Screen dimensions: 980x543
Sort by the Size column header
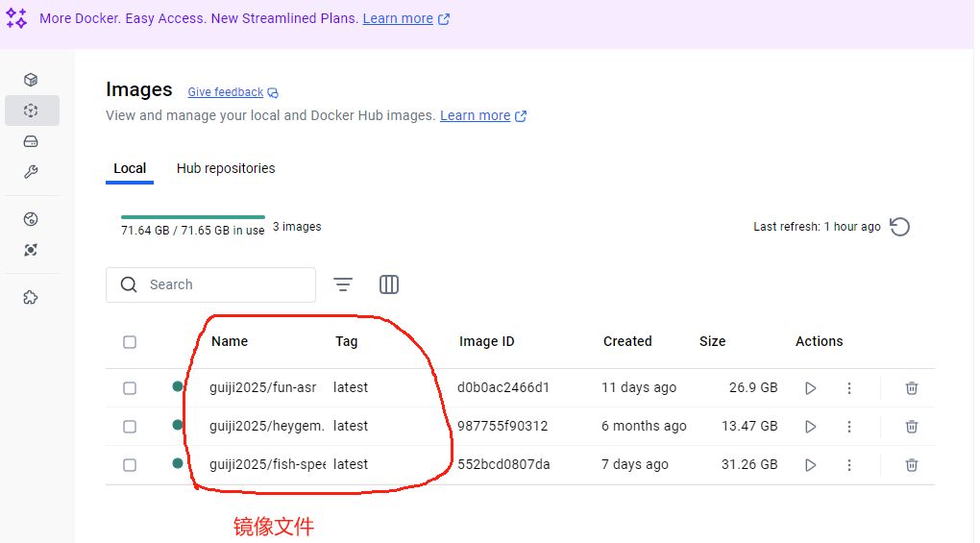(713, 341)
